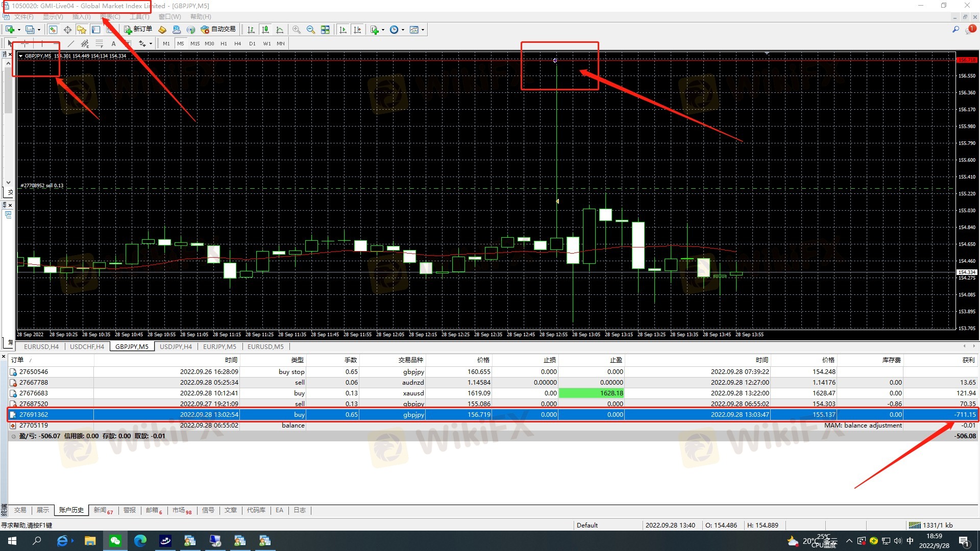Sort history by 订单 column header
The width and height of the screenshot is (980, 551).
point(51,360)
